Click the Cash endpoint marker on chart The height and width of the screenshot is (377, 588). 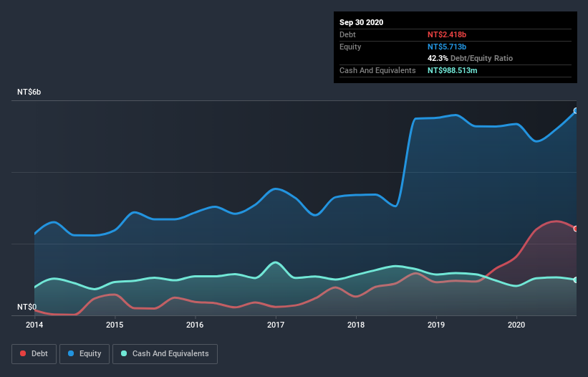(577, 280)
